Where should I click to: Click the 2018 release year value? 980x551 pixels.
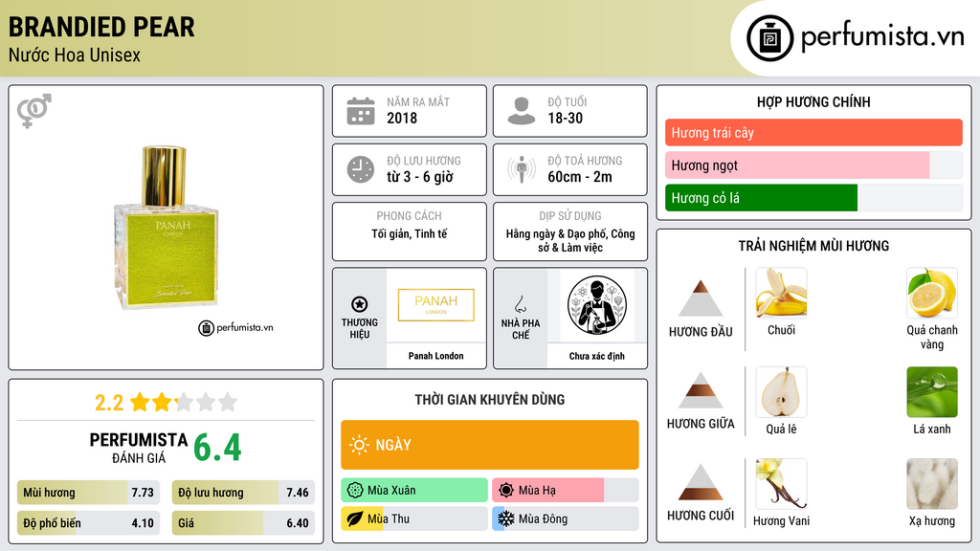click(x=402, y=118)
